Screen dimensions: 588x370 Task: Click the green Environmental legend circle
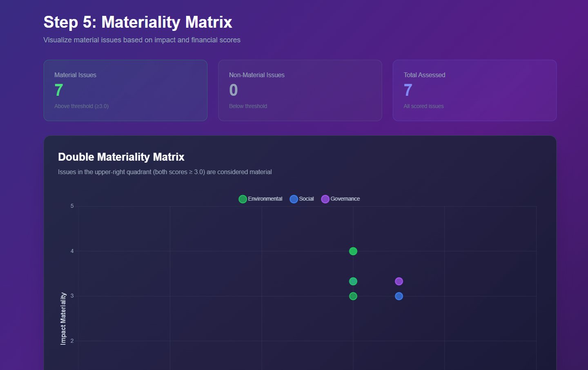click(243, 199)
